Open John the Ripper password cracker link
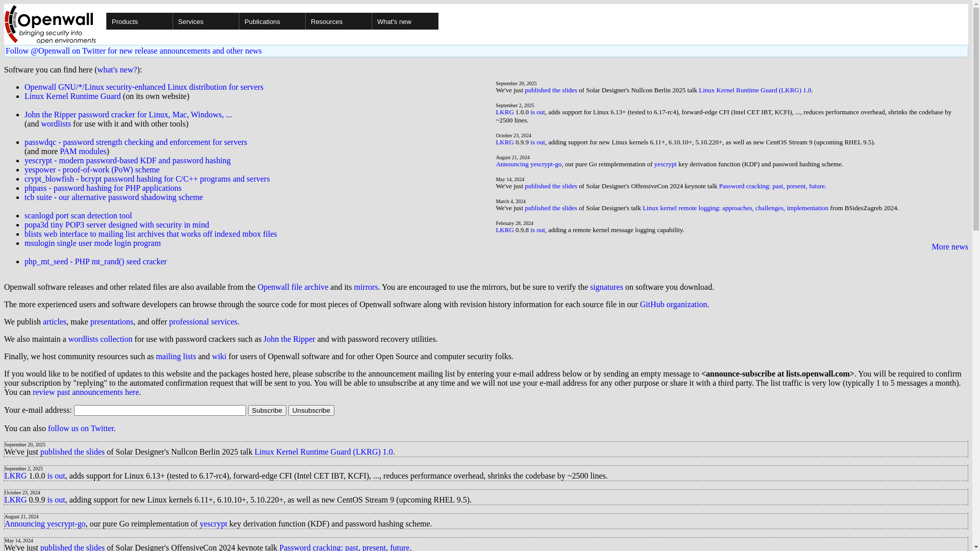This screenshot has height=551, width=980. pyautogui.click(x=128, y=115)
